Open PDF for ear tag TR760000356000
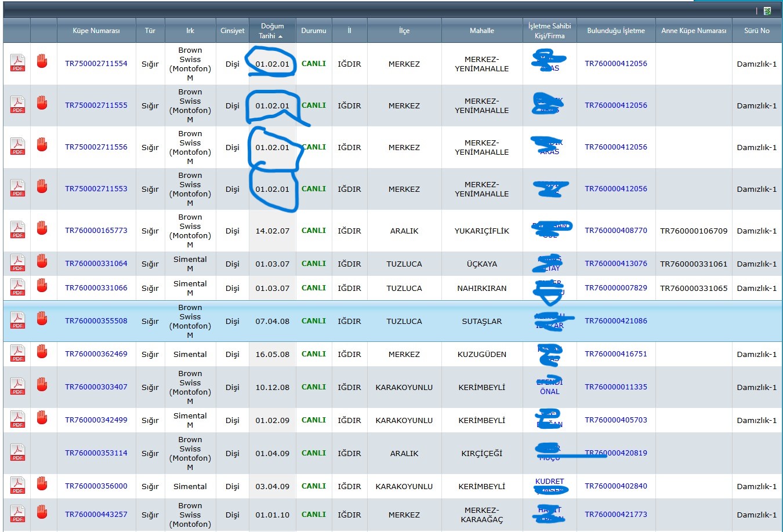Viewport: 783px width, 532px height. 18,486
